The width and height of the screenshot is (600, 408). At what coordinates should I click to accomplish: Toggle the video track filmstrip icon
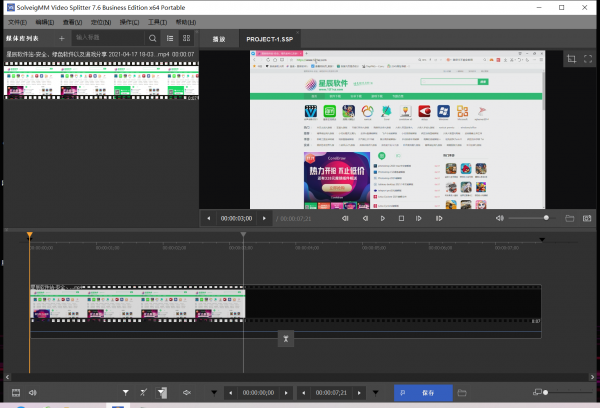[16, 393]
